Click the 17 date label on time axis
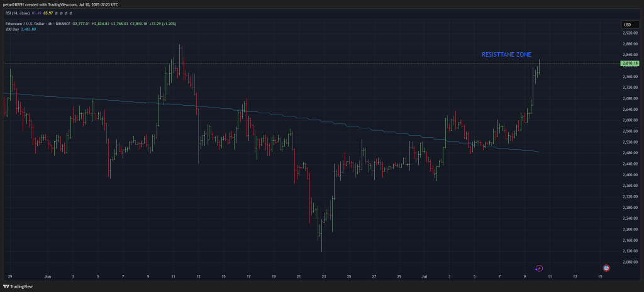This screenshot has height=292, width=644. (248, 276)
